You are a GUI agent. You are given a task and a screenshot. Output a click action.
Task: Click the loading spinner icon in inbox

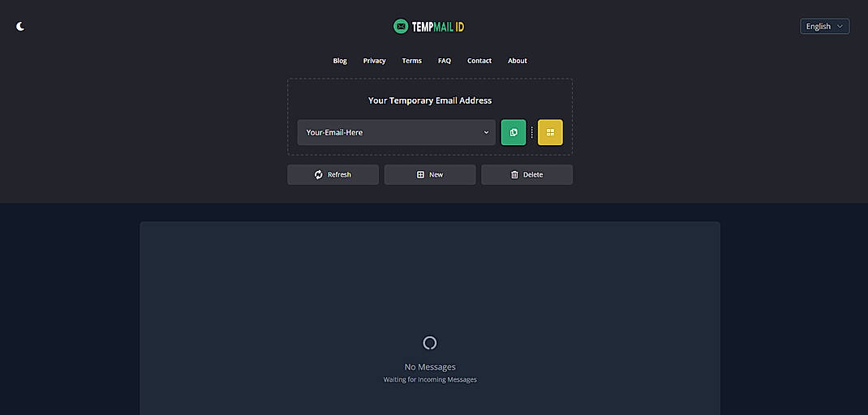(430, 343)
